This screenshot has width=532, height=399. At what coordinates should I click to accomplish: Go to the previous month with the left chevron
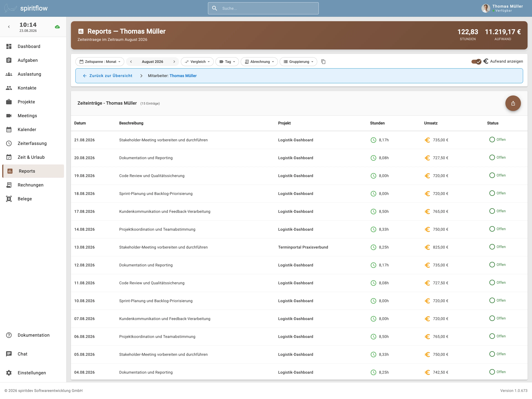tap(131, 62)
